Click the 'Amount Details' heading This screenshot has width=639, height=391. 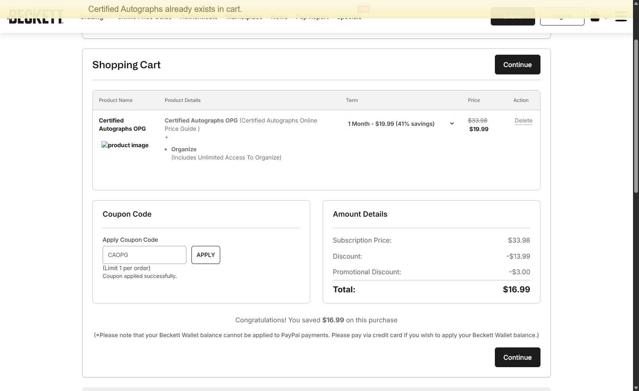pos(360,214)
